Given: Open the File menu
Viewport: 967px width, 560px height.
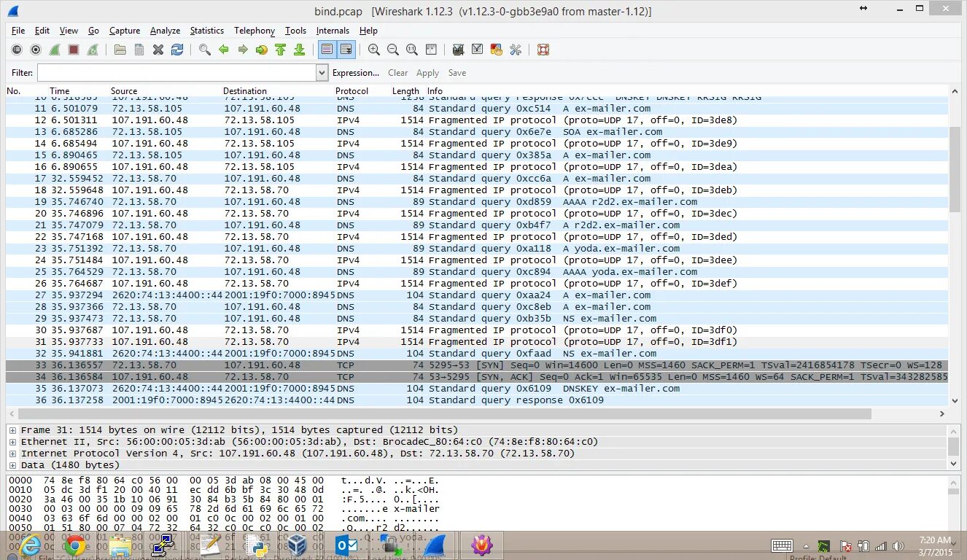Looking at the screenshot, I should [18, 31].
